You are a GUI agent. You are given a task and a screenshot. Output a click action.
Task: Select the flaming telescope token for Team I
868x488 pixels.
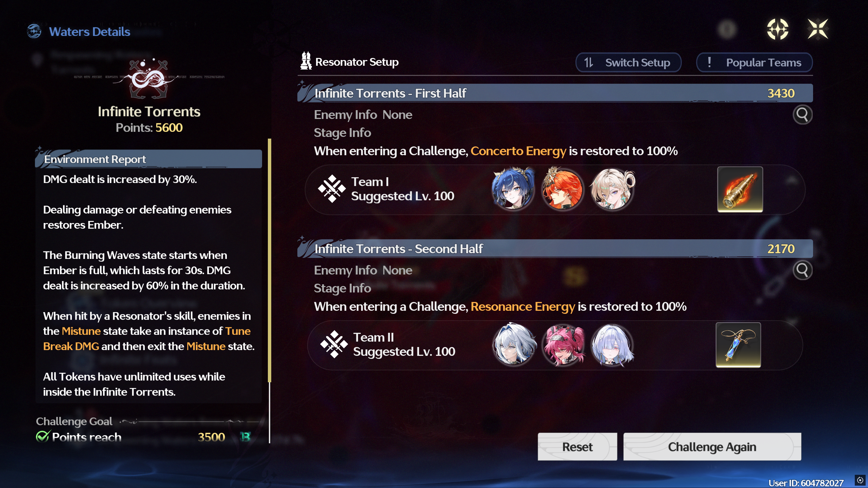pos(740,189)
